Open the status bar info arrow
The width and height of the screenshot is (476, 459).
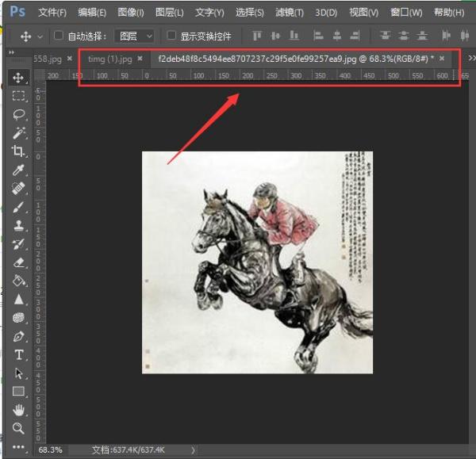pyautogui.click(x=193, y=450)
